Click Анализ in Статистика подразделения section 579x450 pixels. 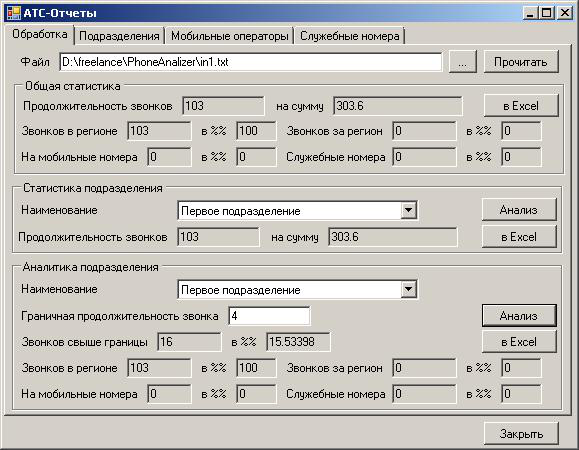point(518,210)
